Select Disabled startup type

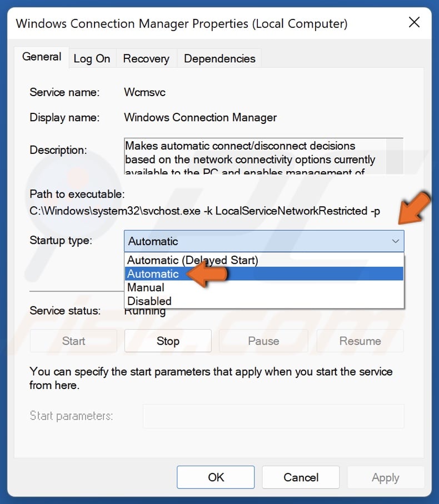tap(148, 301)
